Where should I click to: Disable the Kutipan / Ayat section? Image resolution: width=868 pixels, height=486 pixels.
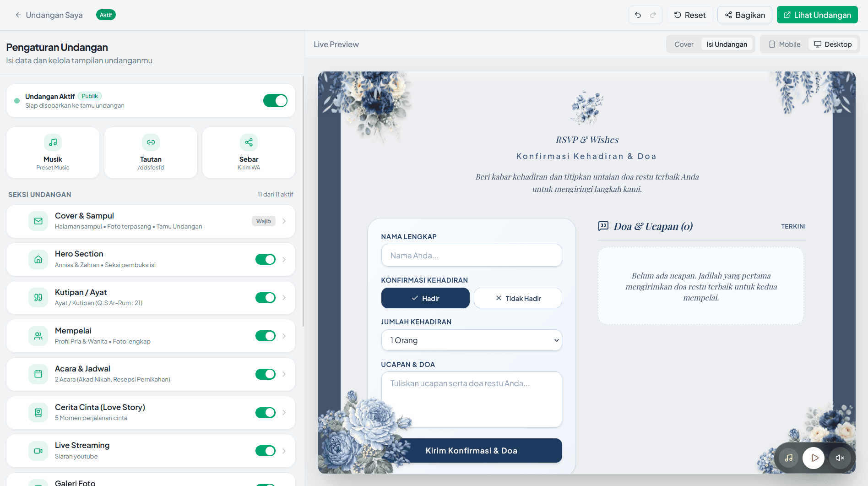point(266,298)
